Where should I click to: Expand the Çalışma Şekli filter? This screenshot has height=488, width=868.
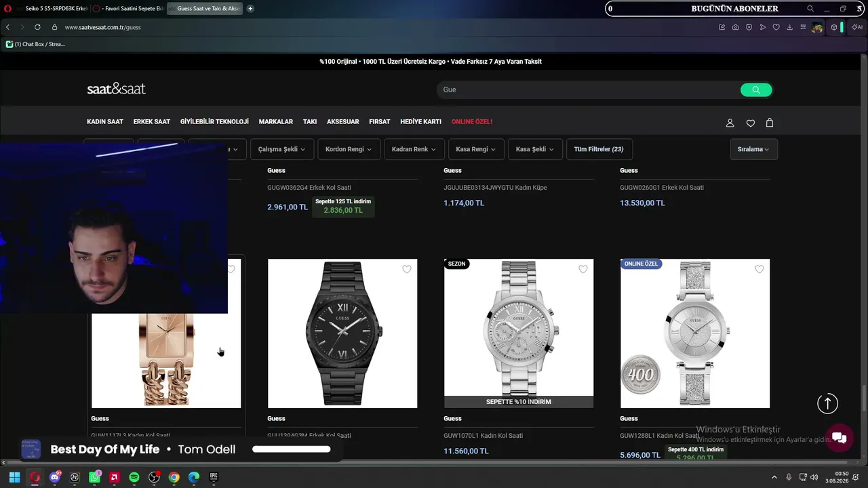click(x=281, y=149)
